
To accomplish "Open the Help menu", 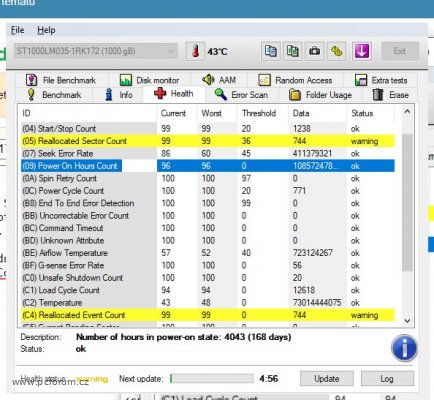I will pos(46,30).
